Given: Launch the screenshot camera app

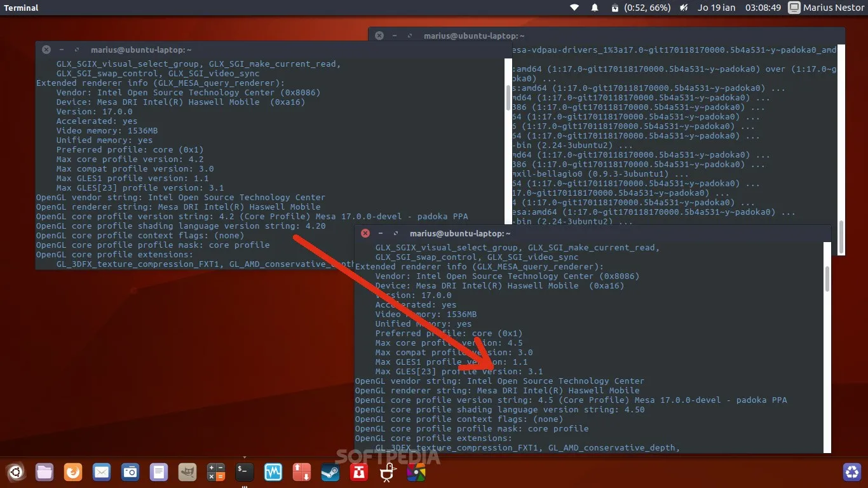Looking at the screenshot, I should click(130, 472).
